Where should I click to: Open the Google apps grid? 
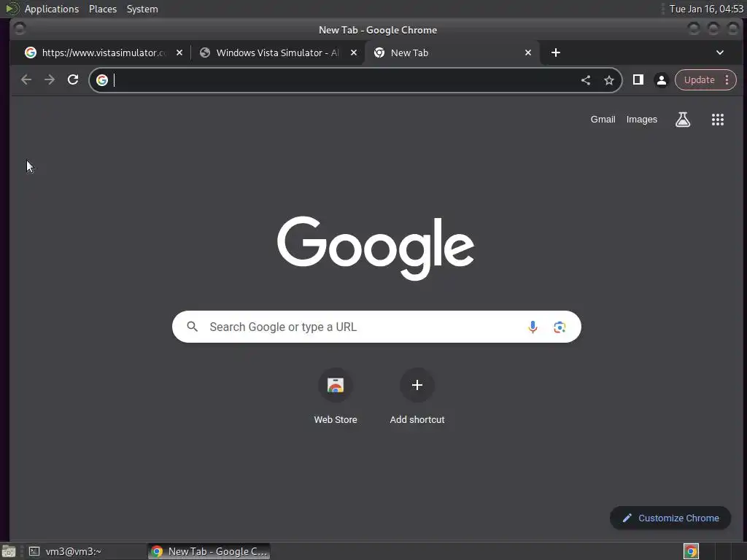tap(718, 120)
